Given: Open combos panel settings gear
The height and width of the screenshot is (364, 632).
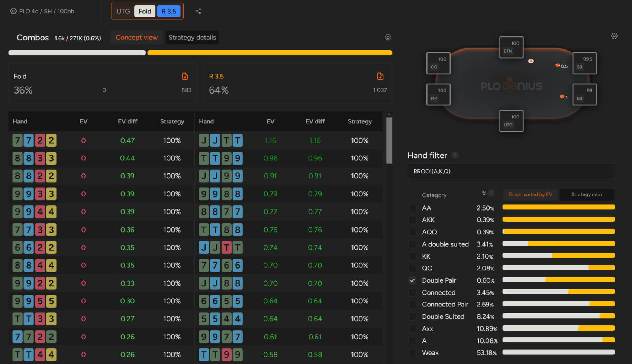Looking at the screenshot, I should pos(388,38).
